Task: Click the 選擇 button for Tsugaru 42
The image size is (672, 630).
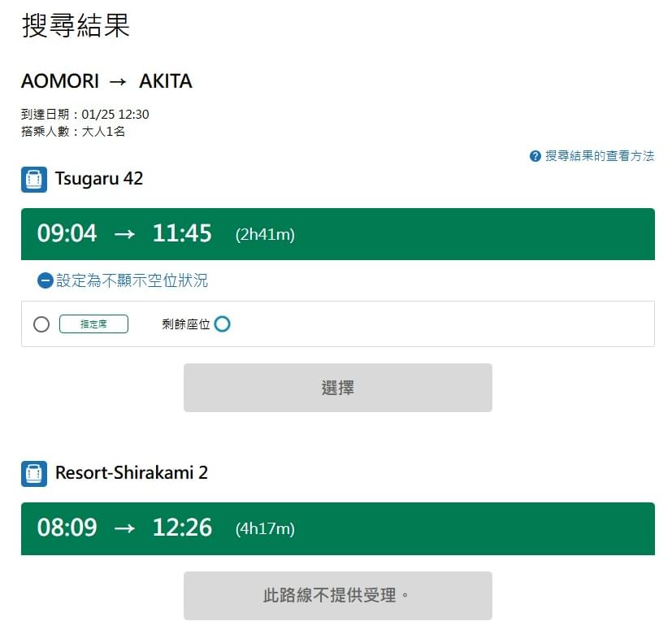Action: pos(338,388)
